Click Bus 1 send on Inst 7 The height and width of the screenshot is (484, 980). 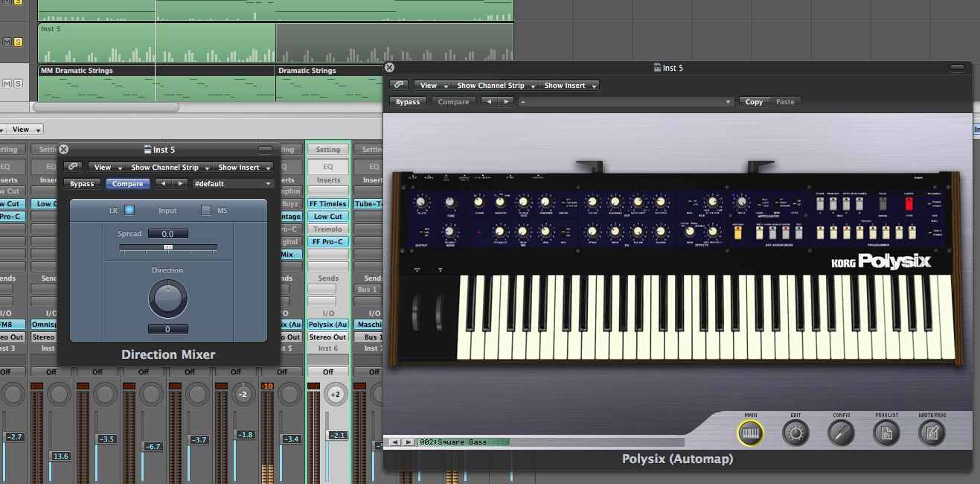tap(368, 290)
